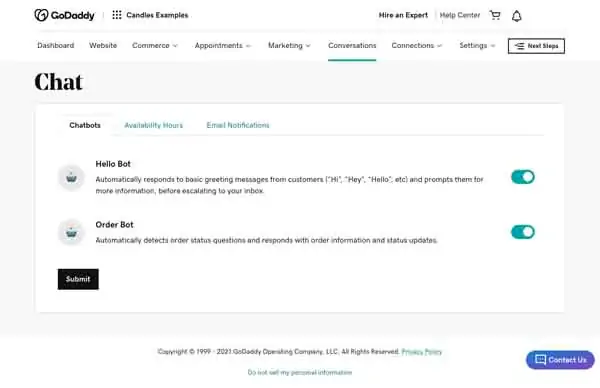Expand the Commerce dropdown menu
The height and width of the screenshot is (388, 600).
coord(155,46)
